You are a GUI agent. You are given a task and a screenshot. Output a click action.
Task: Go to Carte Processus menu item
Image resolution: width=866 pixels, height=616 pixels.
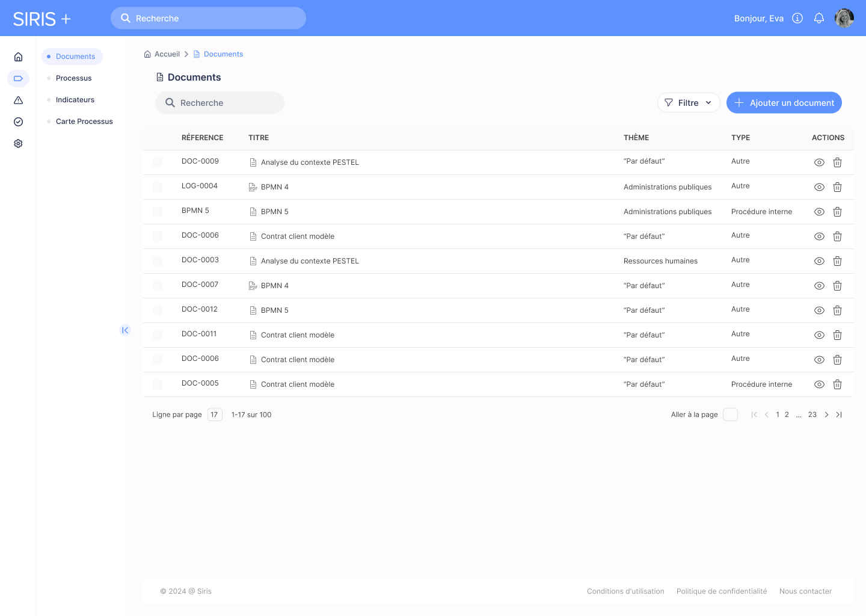tap(84, 122)
